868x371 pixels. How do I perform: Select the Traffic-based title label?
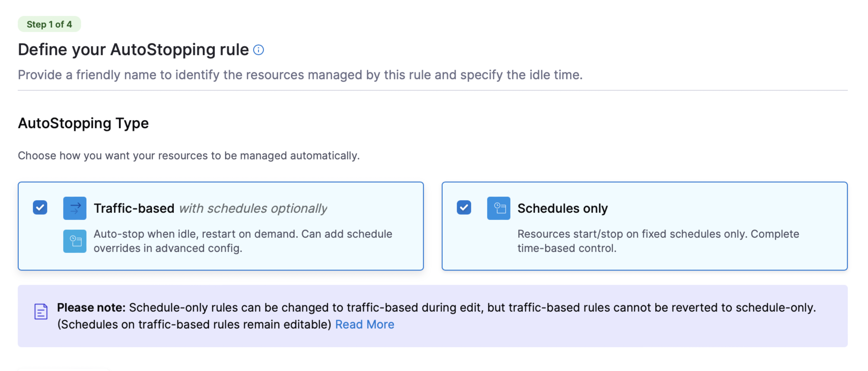point(134,208)
